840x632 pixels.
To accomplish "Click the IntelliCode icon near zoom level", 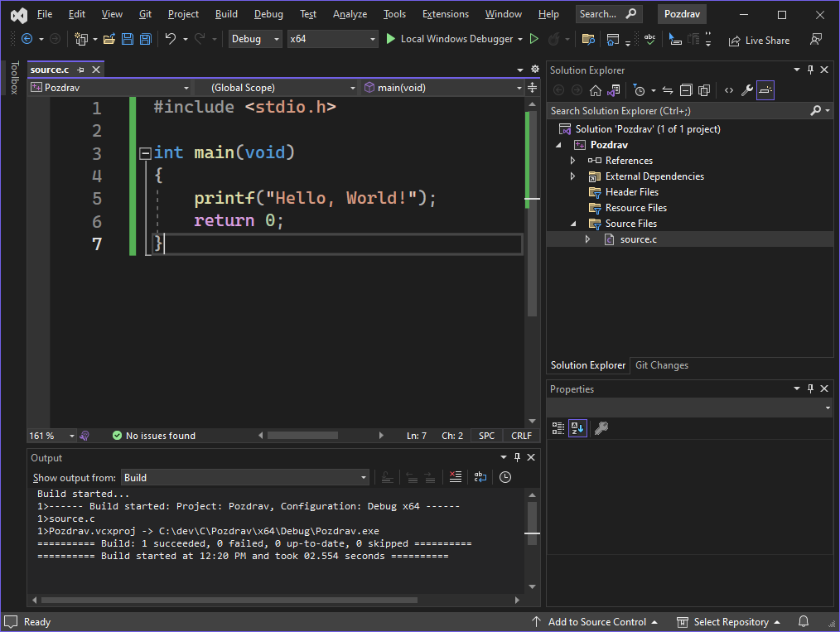I will coord(84,436).
